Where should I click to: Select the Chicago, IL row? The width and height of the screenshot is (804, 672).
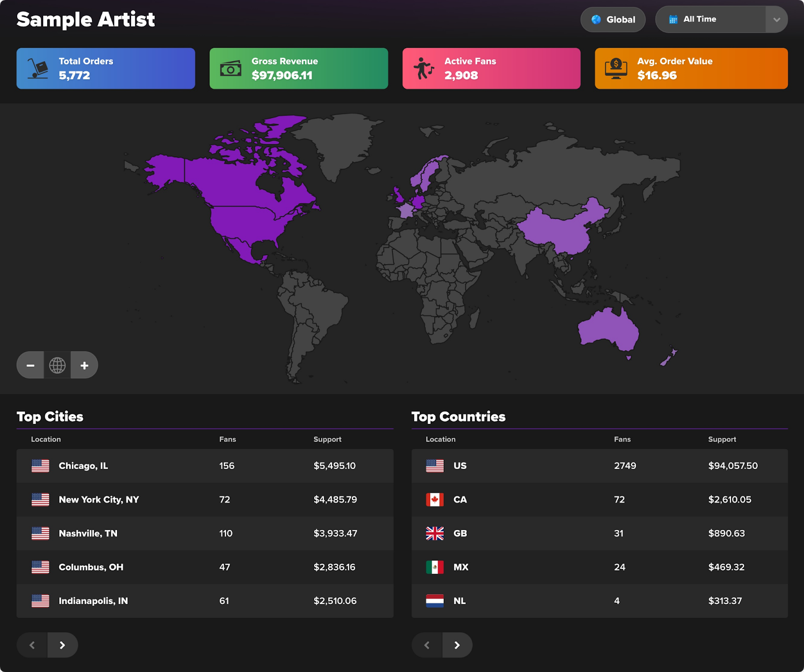[205, 466]
